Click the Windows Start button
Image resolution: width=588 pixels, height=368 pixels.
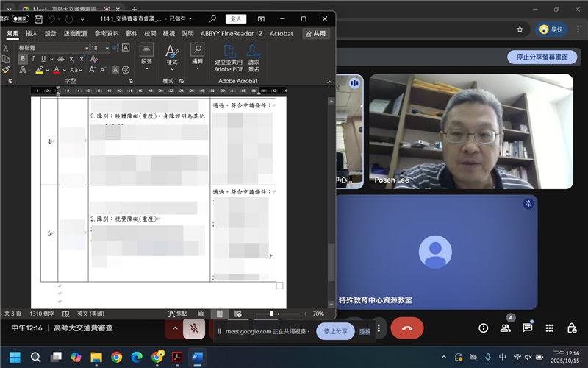tap(14, 357)
